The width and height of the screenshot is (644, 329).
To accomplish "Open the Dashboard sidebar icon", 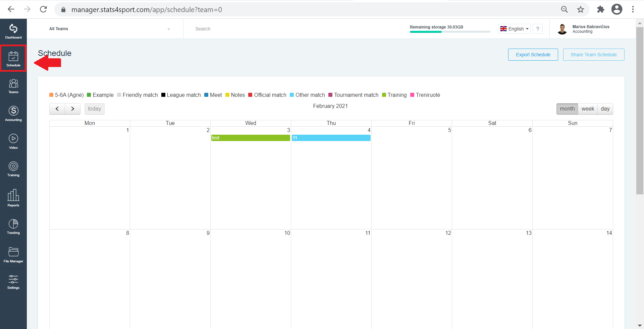I will (x=13, y=31).
